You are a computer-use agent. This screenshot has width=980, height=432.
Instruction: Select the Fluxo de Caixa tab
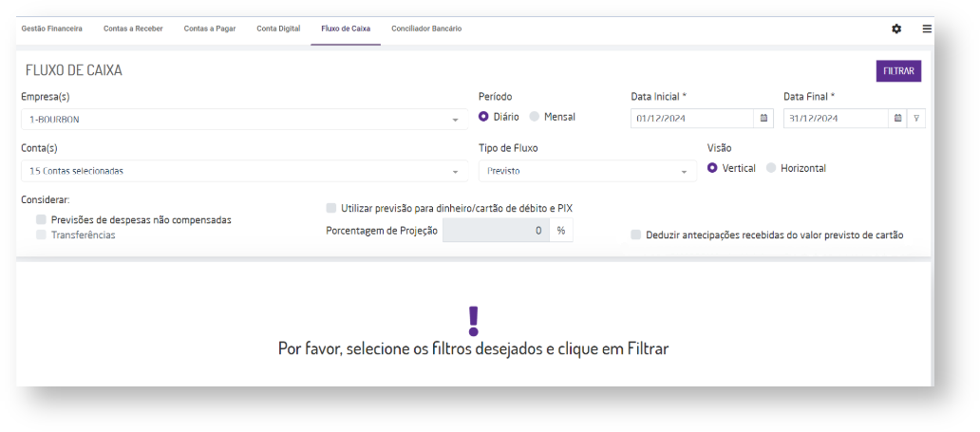(x=346, y=28)
